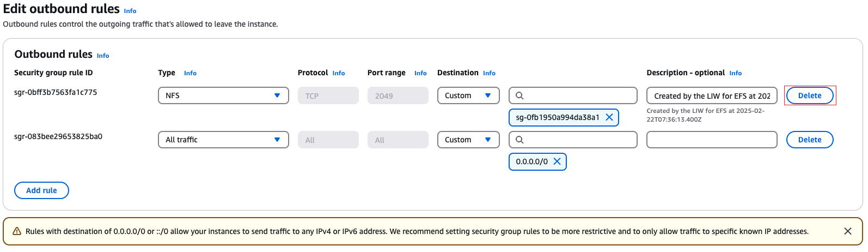Open the Port range Info link
The height and width of the screenshot is (252, 868).
[x=420, y=73]
